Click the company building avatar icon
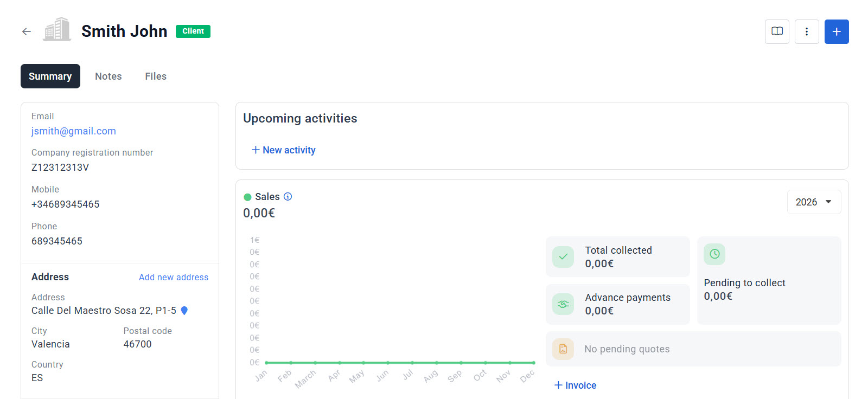Viewport: 868px width, 399px height. point(57,30)
